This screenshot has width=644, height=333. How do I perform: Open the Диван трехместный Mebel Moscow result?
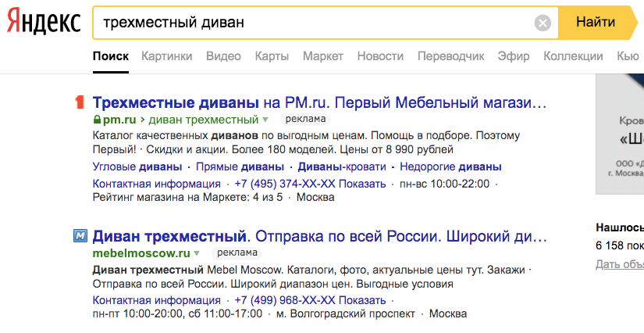click(x=319, y=236)
